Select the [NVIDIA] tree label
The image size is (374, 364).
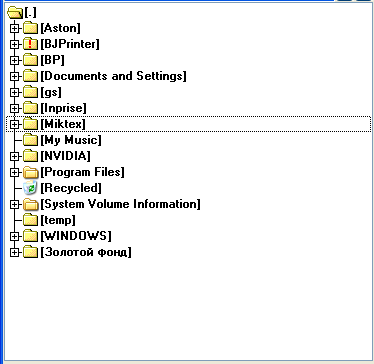[x=65, y=156]
